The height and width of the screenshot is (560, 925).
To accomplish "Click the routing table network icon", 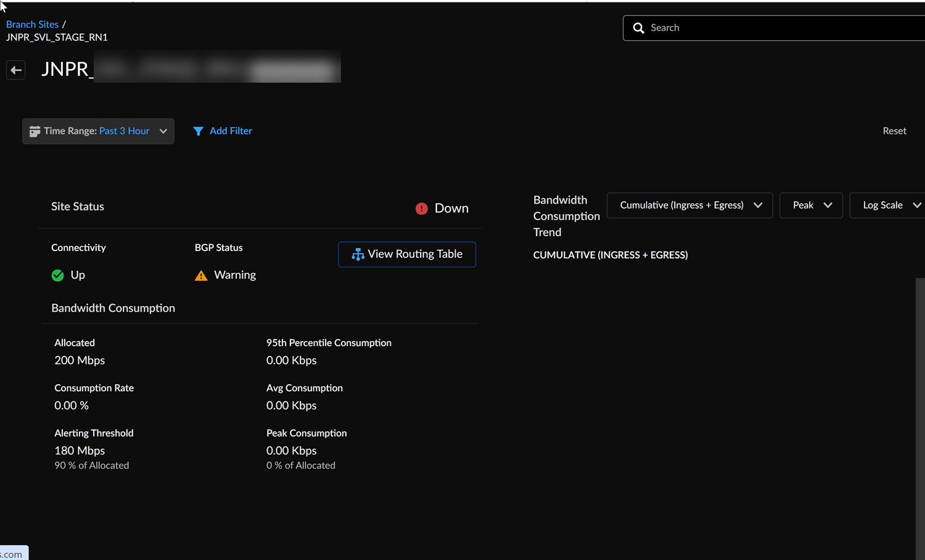I will tap(358, 255).
